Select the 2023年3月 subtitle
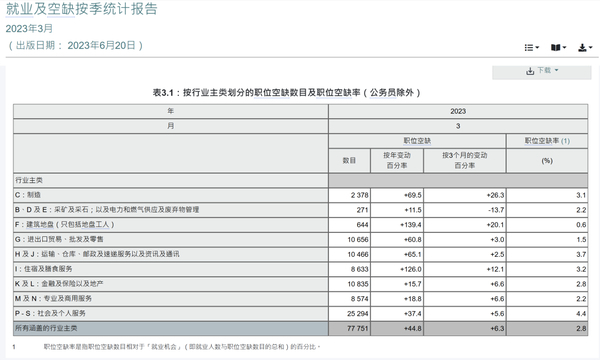The width and height of the screenshot is (600, 360). [x=29, y=29]
